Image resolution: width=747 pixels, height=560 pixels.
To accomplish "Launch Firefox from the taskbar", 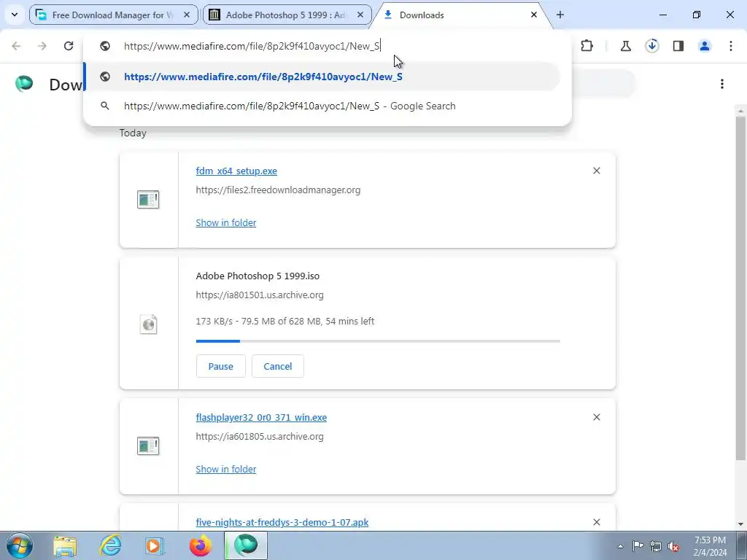I will coord(200,545).
